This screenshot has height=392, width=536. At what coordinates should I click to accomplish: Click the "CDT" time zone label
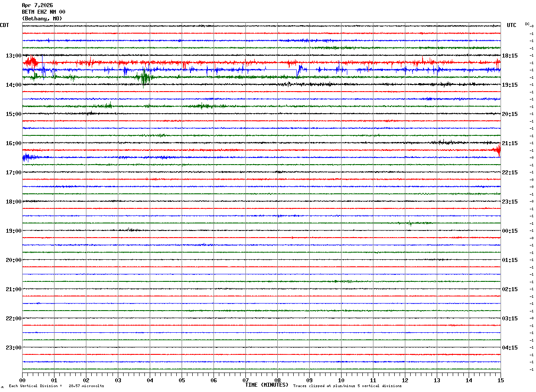[4, 25]
